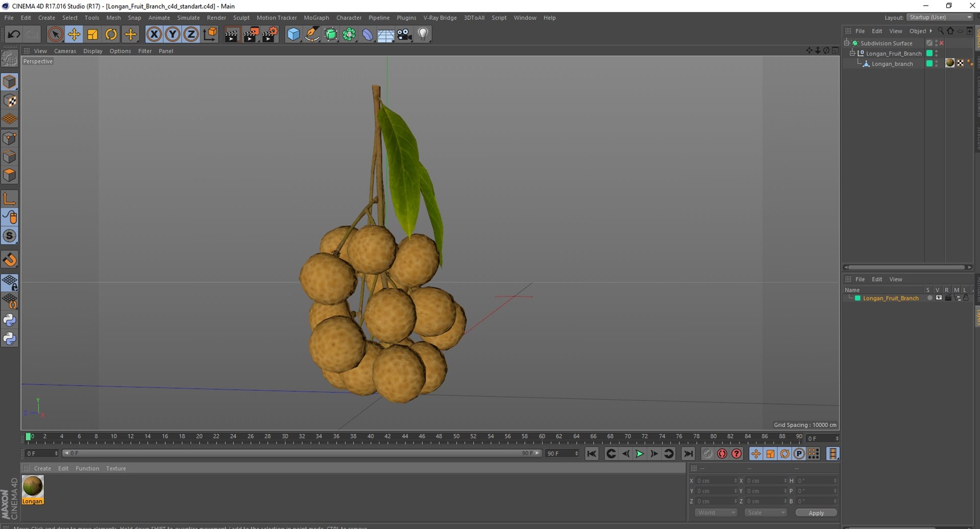The height and width of the screenshot is (529, 980).
Task: Activate the Scale tool
Action: (92, 35)
